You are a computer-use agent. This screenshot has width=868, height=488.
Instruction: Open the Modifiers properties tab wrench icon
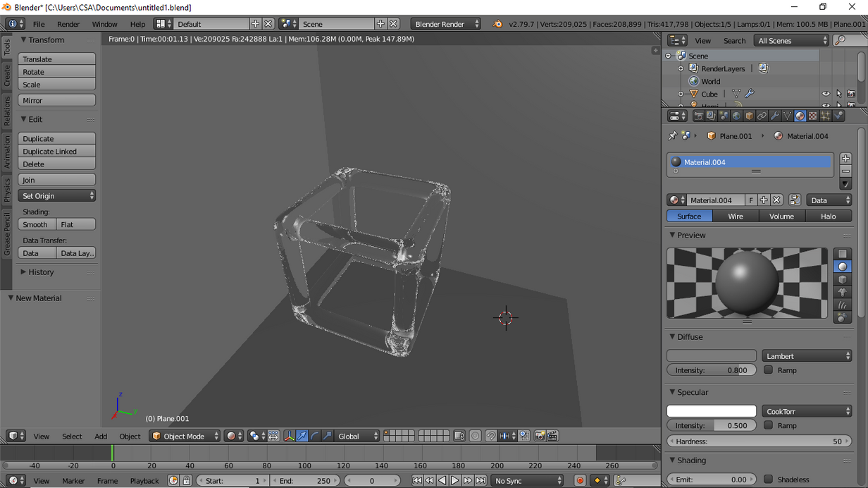[774, 116]
